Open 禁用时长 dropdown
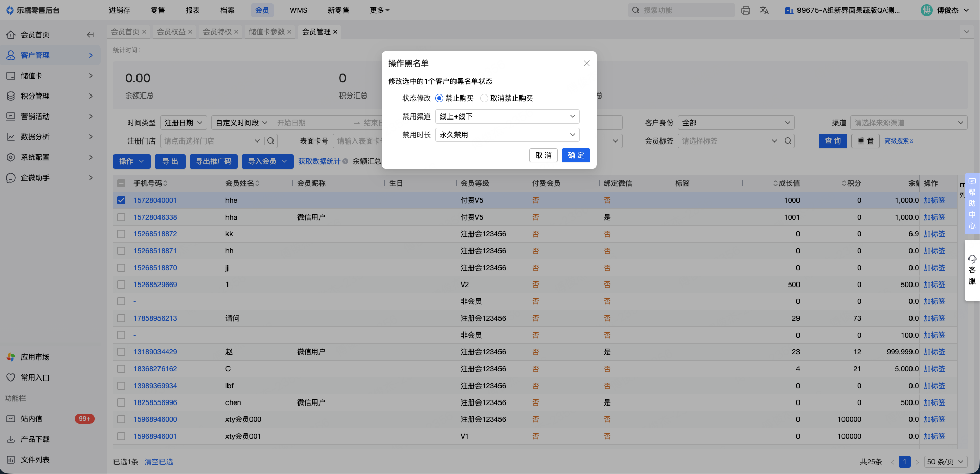980x474 pixels. click(x=507, y=135)
